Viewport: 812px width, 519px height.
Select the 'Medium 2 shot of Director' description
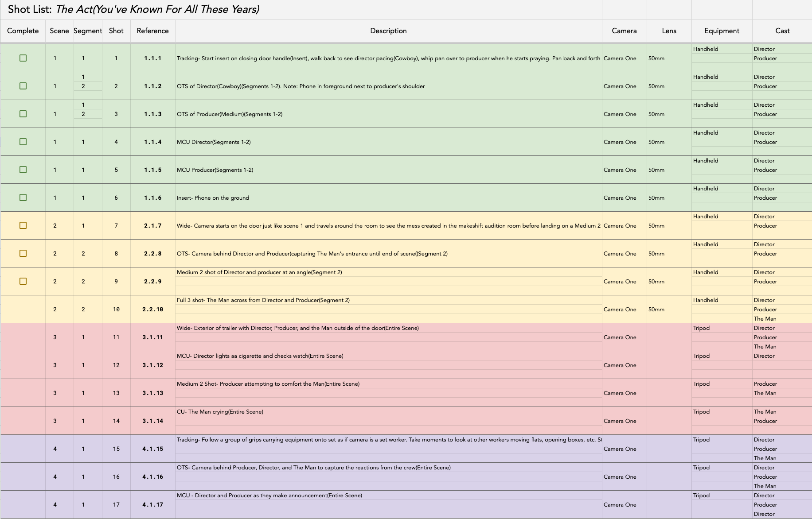coord(388,272)
